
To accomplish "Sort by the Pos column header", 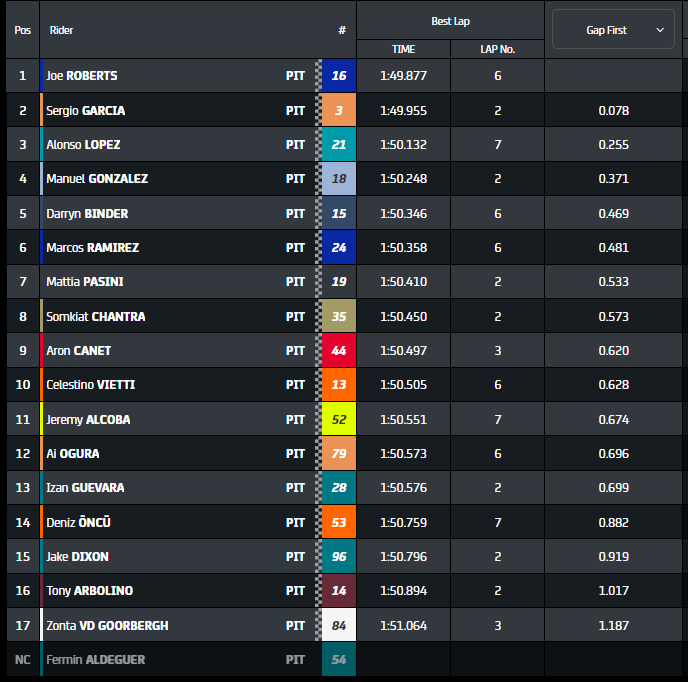I will click(23, 30).
